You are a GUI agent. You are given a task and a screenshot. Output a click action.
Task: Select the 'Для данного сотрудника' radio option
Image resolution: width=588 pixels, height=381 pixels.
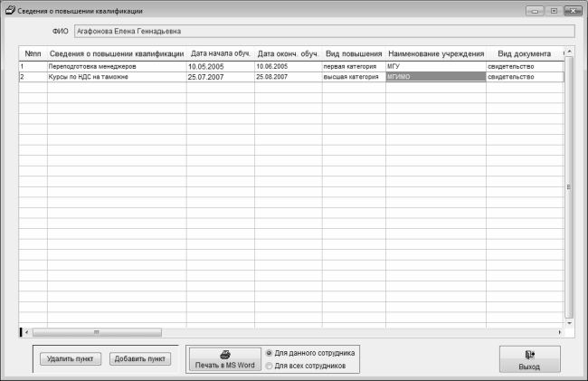(x=269, y=353)
